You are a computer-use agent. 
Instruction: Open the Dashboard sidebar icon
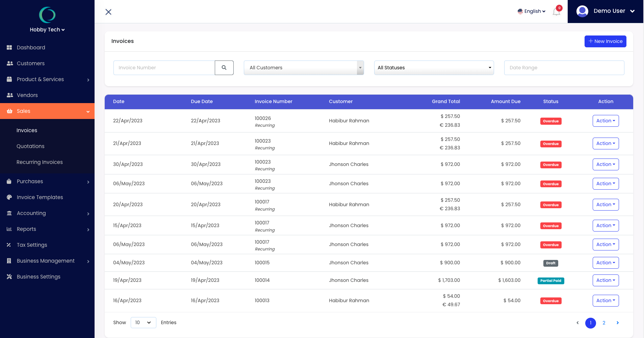9,47
